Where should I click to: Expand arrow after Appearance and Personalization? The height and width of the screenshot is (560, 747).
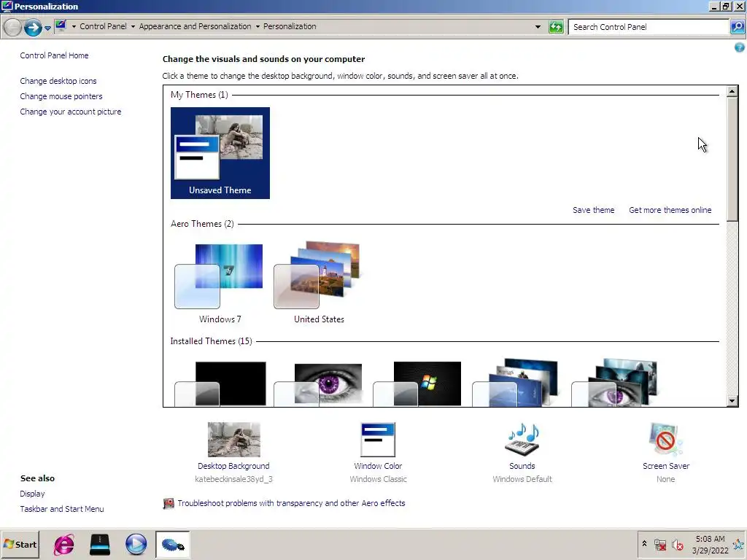coord(258,27)
